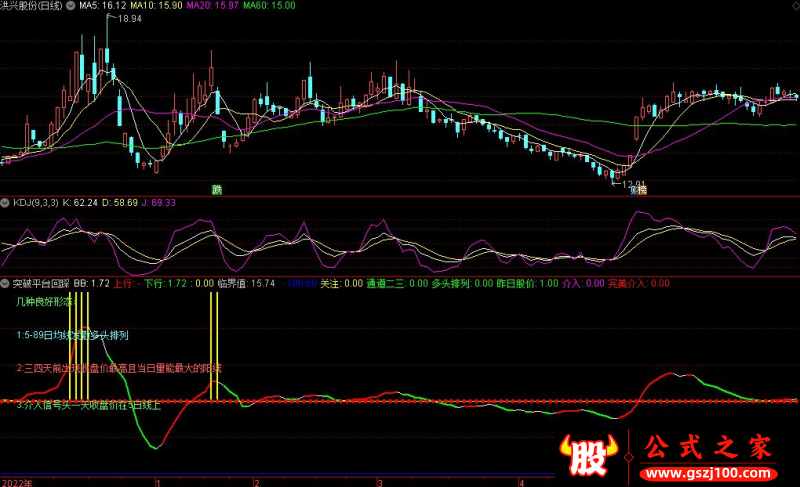
Task: Click the 临界值: 15.74 indicator value
Action: [247, 284]
